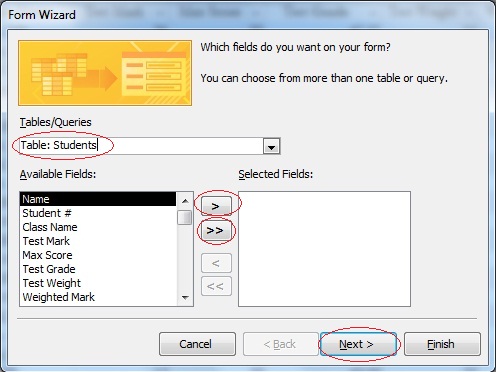Click into the Table: Students combo box
Screen dimensions: 496x372
coord(142,146)
